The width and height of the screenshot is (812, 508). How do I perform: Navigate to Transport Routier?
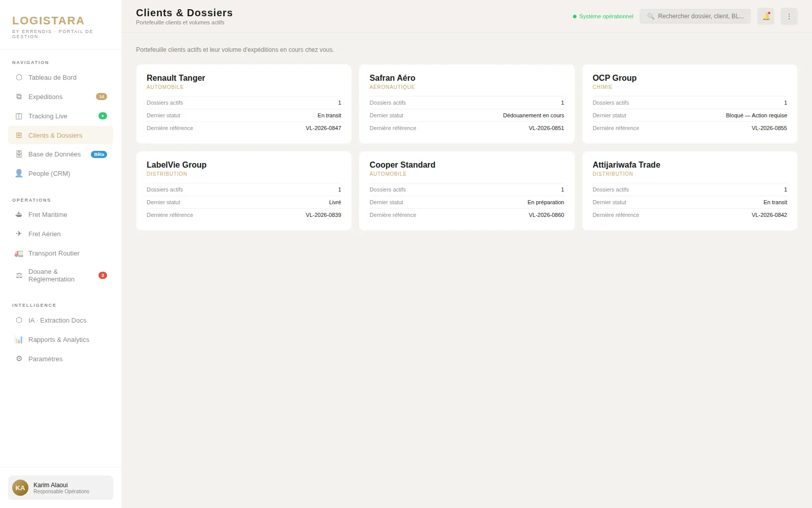click(x=60, y=253)
